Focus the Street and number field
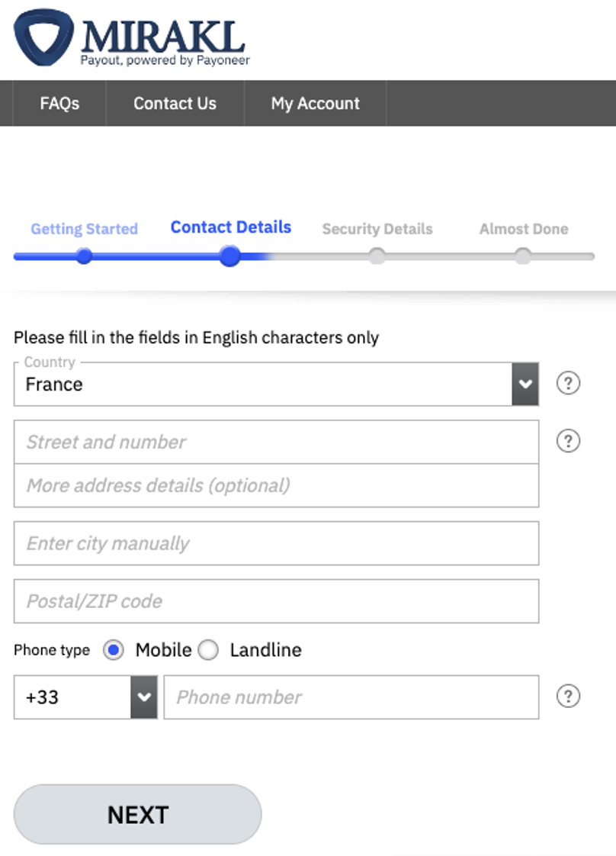This screenshot has width=616, height=856. [x=276, y=442]
